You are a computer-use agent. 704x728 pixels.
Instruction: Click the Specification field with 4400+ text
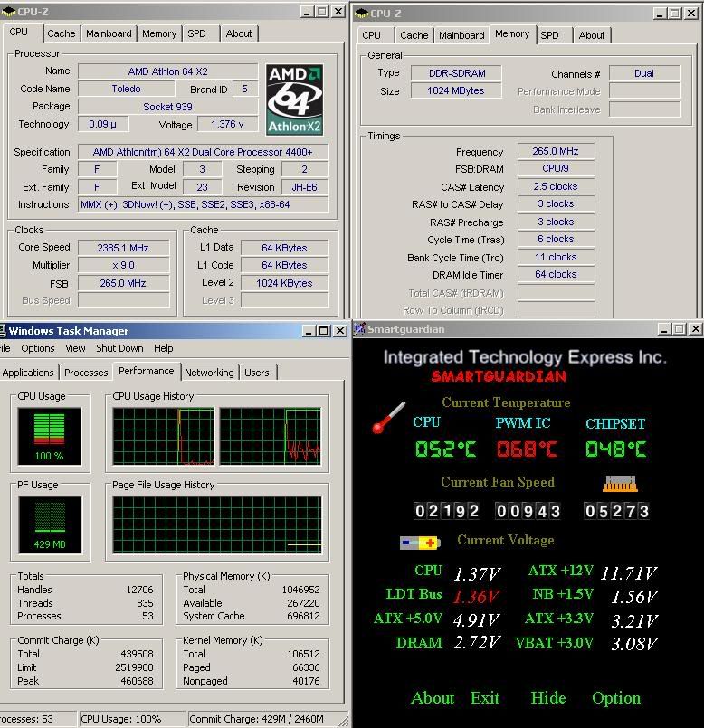click(203, 152)
